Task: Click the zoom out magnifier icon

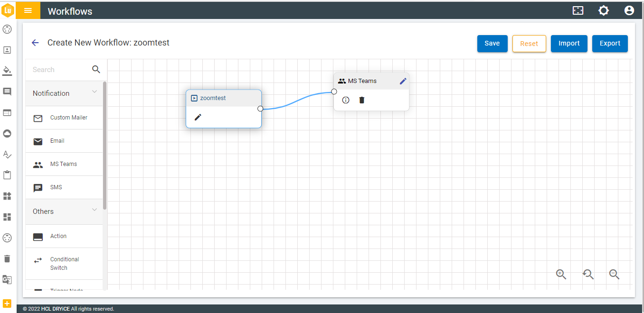Action: tap(614, 274)
